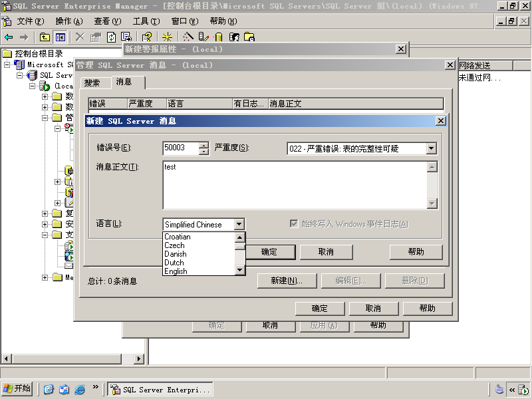Click the language list scrollbar thumb
The width and height of the screenshot is (532, 399).
click(239, 247)
